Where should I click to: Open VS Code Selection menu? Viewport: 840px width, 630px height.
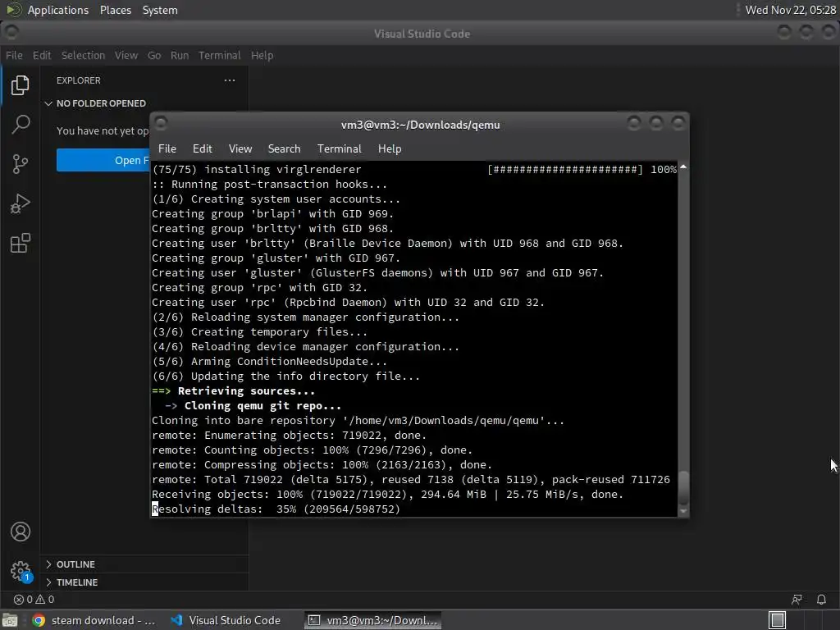coord(83,55)
